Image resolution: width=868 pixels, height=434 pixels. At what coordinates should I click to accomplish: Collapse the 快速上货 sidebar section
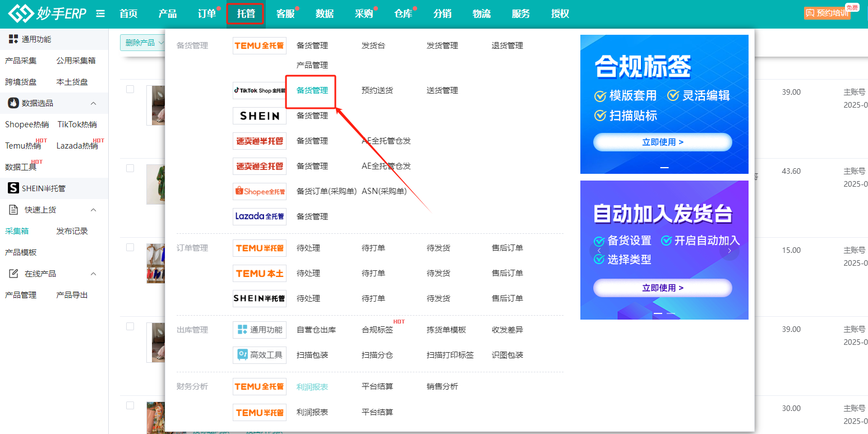(94, 210)
